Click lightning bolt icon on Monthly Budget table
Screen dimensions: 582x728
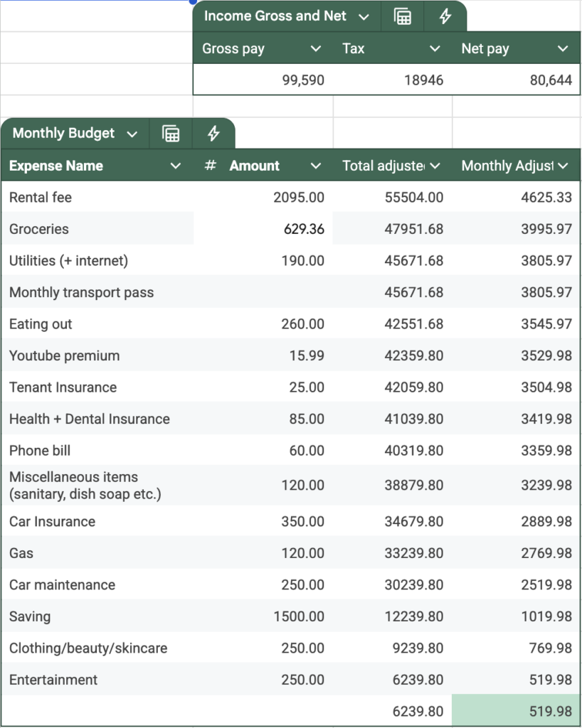(213, 134)
